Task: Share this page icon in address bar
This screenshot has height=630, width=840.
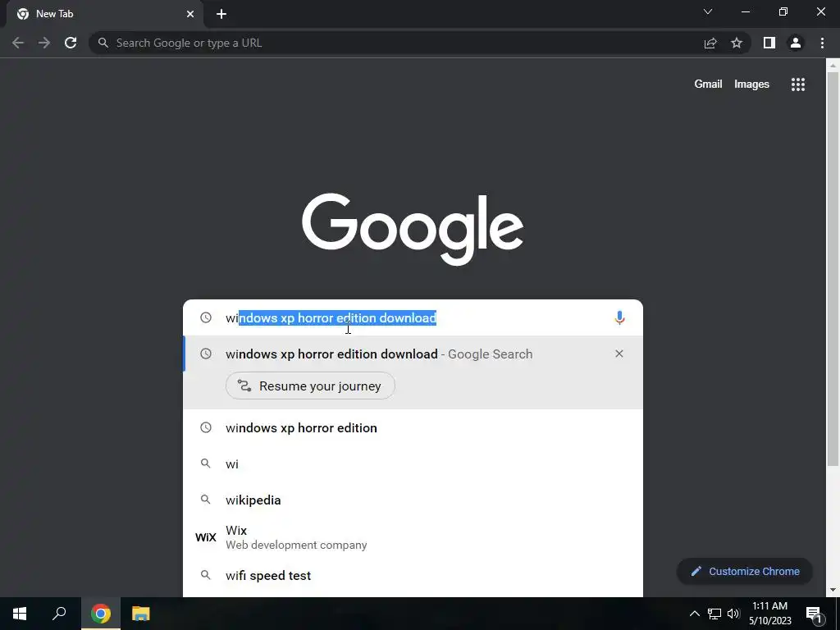Action: click(x=710, y=43)
